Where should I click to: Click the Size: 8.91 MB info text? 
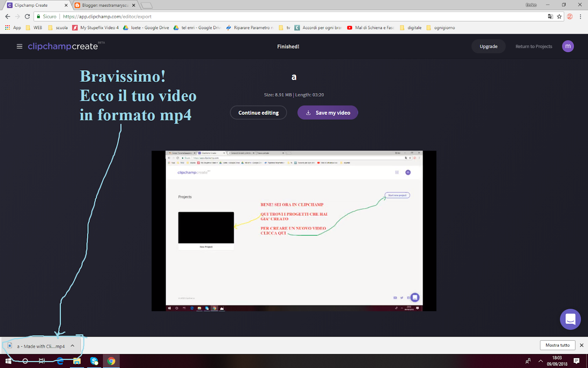pyautogui.click(x=294, y=95)
